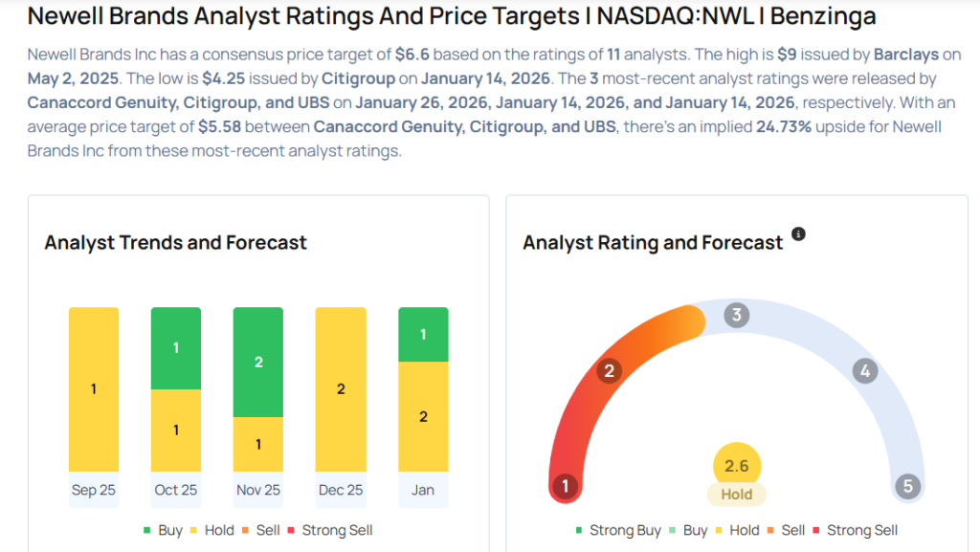This screenshot has width=980, height=552.
Task: Click gauge marker number 3
Action: 736,315
